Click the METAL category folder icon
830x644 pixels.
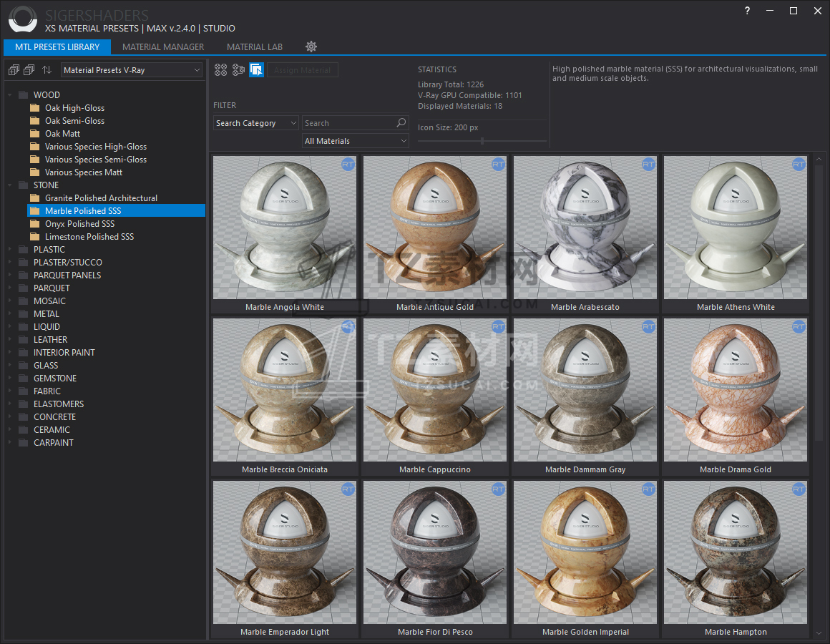tap(24, 314)
